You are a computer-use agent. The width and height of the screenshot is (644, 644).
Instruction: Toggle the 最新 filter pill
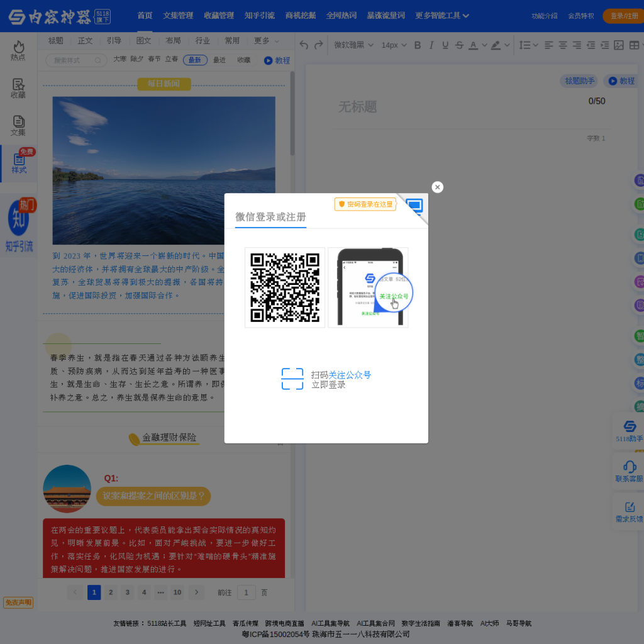195,60
